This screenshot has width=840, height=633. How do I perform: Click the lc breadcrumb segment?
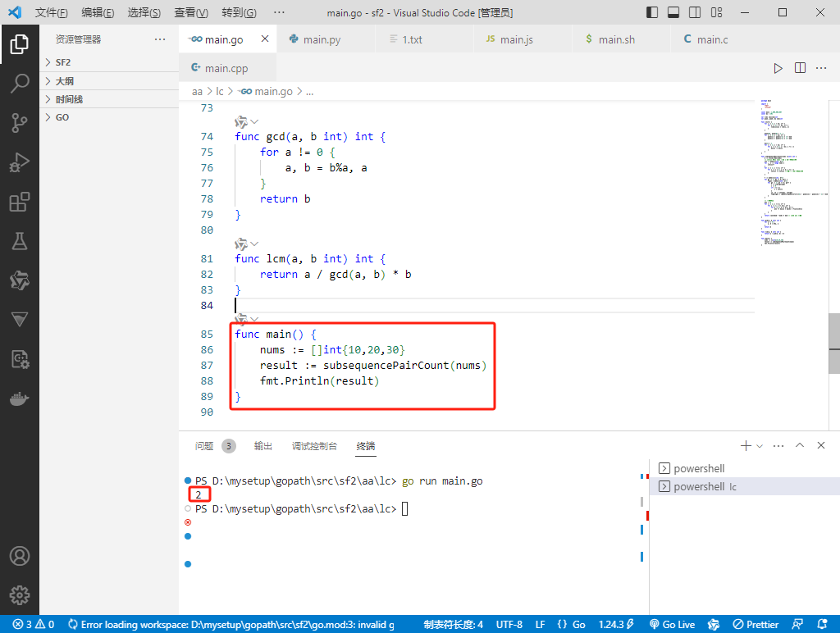(x=220, y=92)
